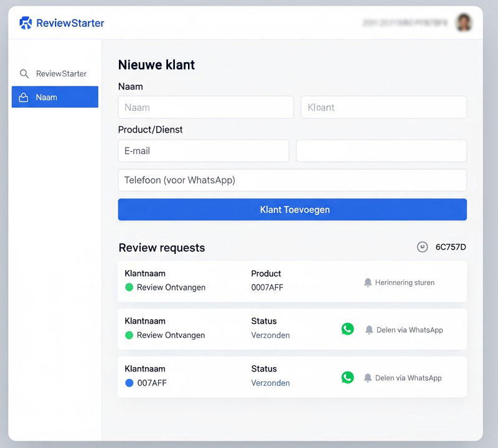Screen dimensions: 498x448
Task: Click into the E-mail input field
Action: point(203,151)
